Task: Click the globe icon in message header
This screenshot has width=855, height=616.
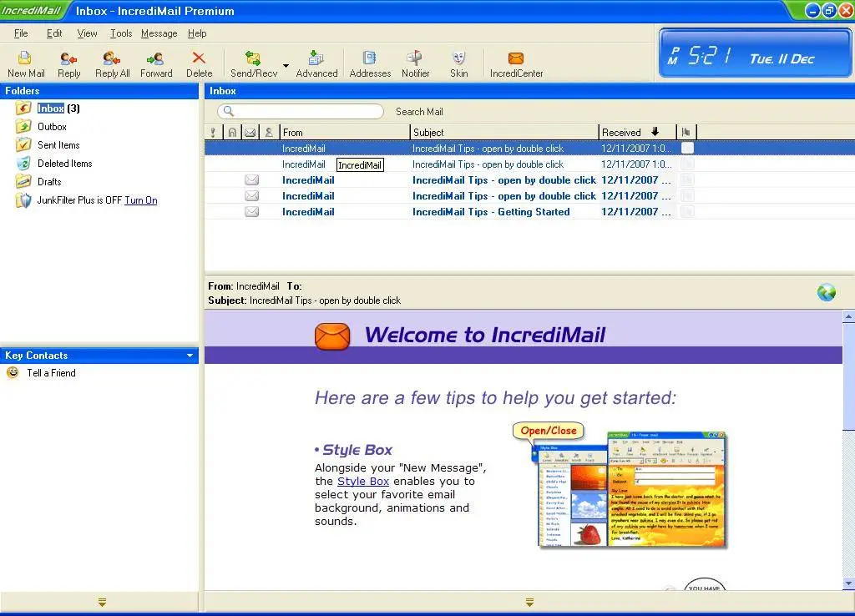Action: pyautogui.click(x=826, y=292)
